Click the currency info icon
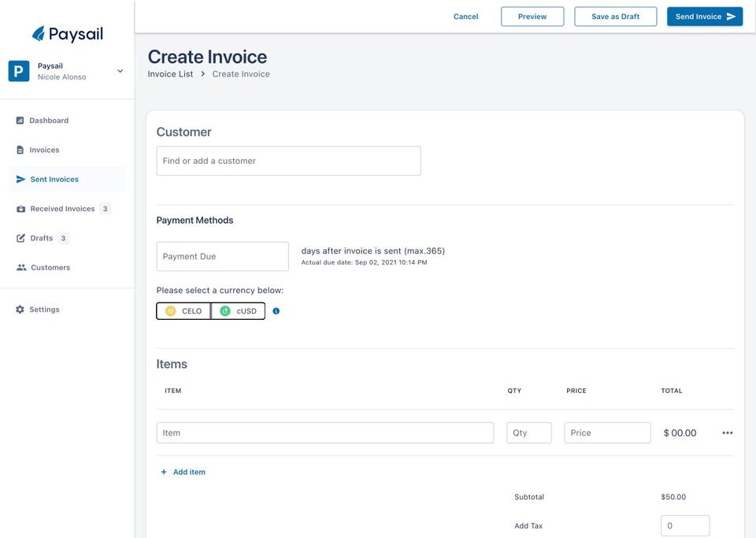The image size is (756, 538). click(276, 311)
